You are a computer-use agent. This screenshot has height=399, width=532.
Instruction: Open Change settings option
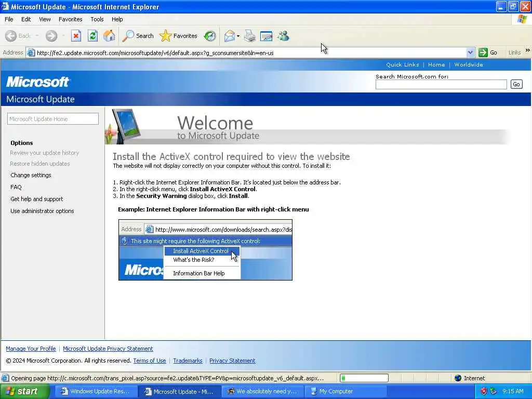[31, 175]
